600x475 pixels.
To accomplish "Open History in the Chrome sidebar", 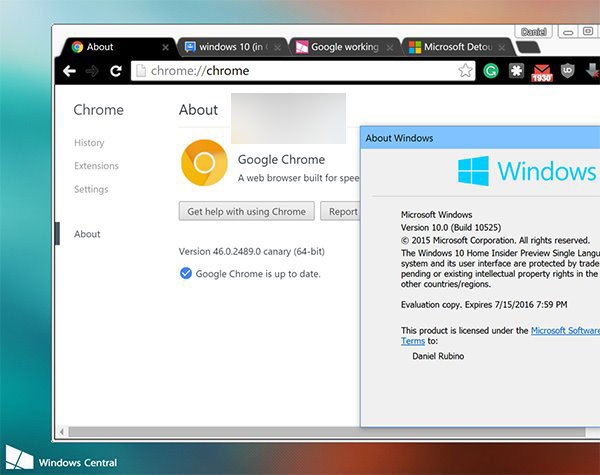I will [89, 143].
